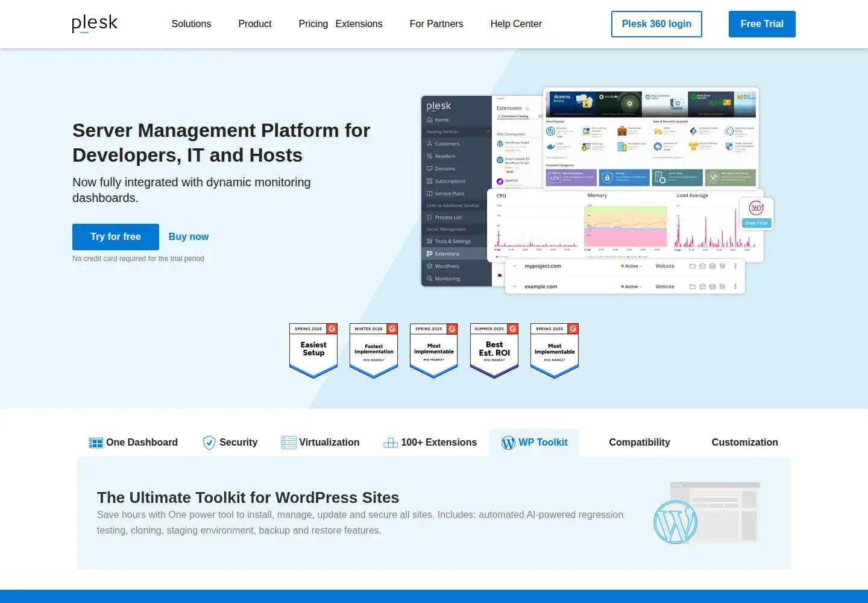Select the 100+ Extensions tab

tap(430, 443)
